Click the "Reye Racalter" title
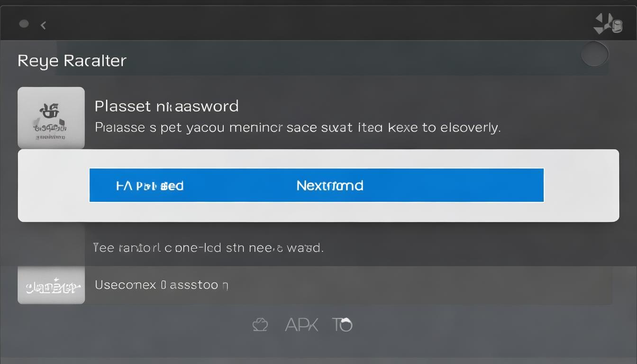Viewport: 637px width, 364px height. tap(72, 61)
